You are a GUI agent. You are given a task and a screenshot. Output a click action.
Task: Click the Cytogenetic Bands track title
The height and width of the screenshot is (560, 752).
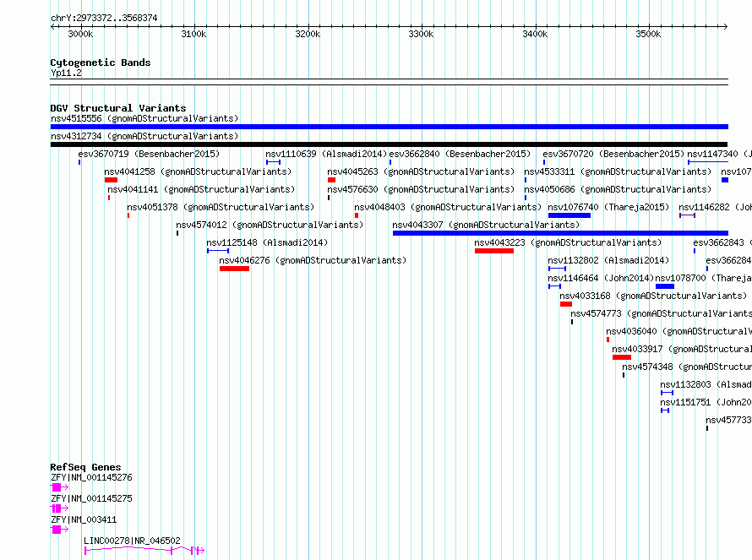click(101, 63)
